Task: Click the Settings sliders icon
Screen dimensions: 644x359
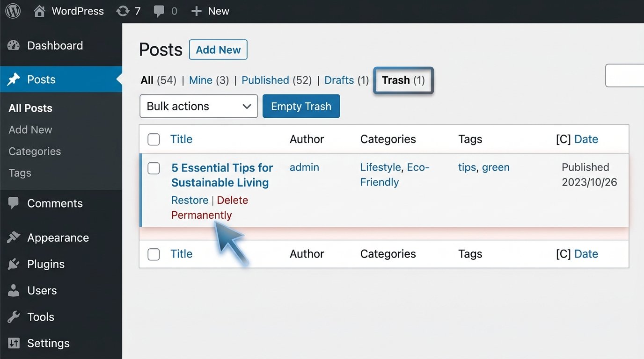Action: [x=14, y=343]
